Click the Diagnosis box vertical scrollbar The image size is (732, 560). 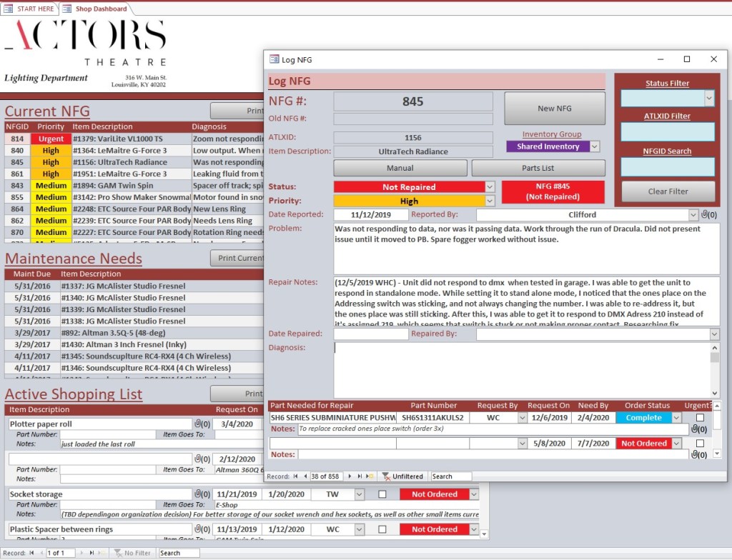point(715,370)
